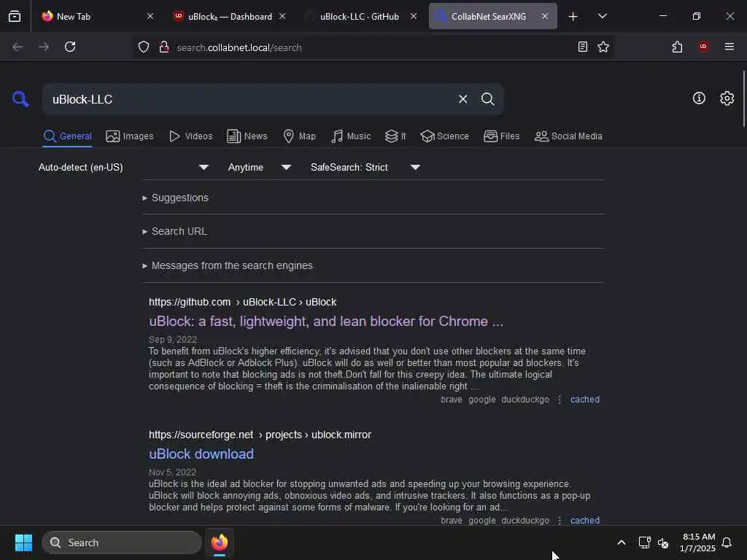Click the forward navigation arrow
Image resolution: width=747 pixels, height=560 pixels.
43,47
